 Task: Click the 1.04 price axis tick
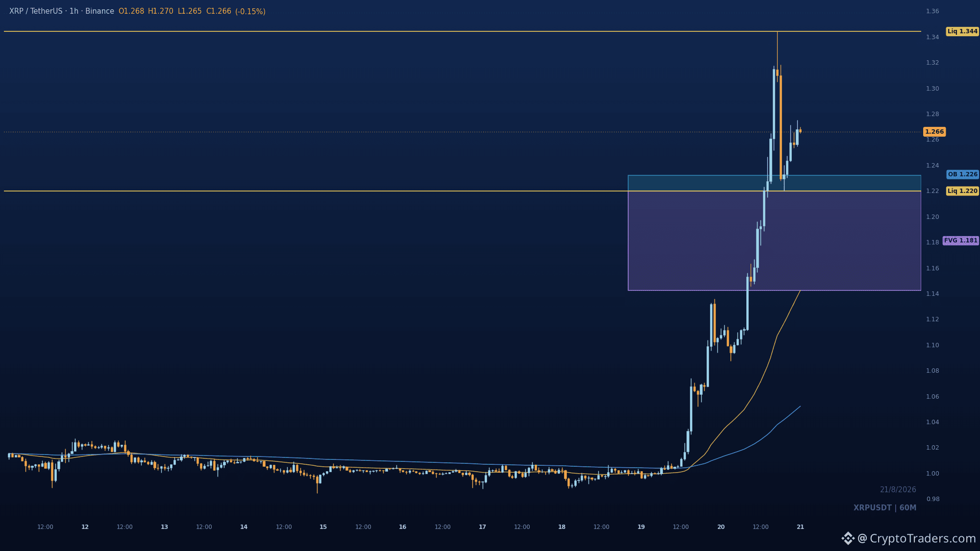pyautogui.click(x=932, y=422)
